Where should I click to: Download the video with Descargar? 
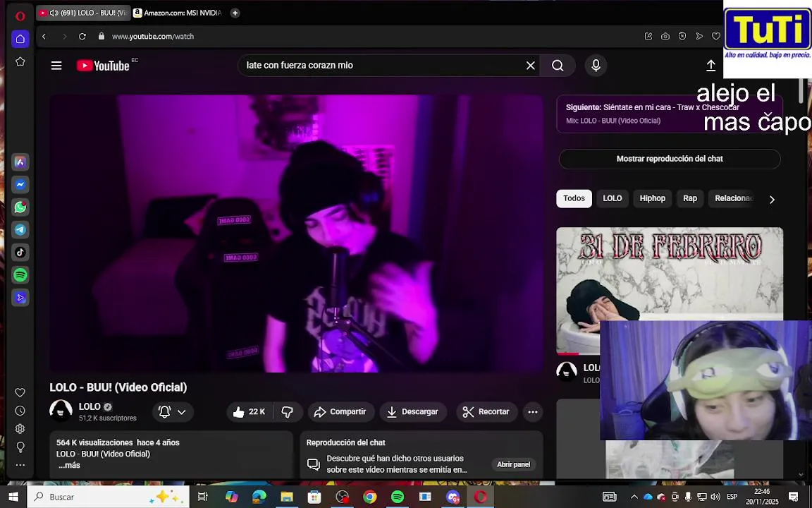click(413, 411)
